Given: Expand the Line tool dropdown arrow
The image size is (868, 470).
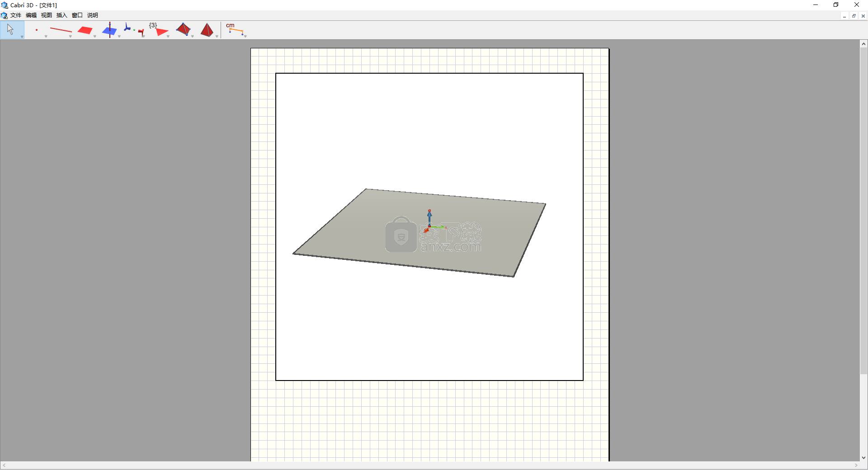Looking at the screenshot, I should (71, 37).
